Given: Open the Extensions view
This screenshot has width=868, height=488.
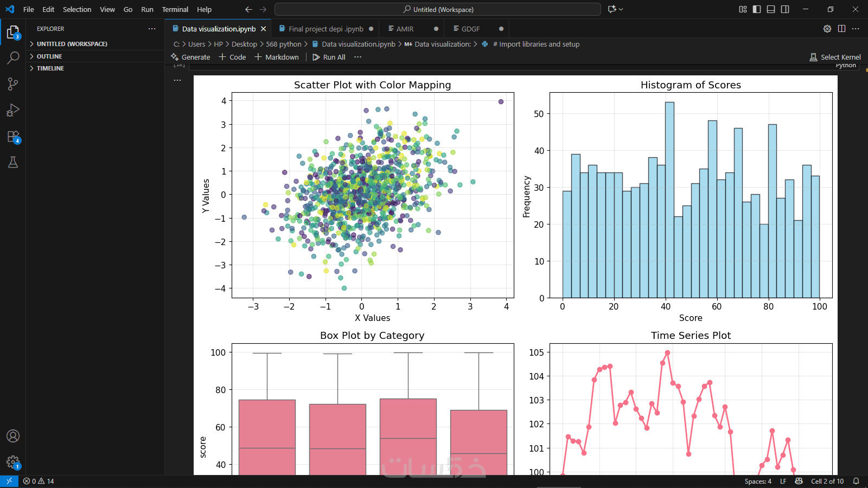Looking at the screenshot, I should point(13,137).
